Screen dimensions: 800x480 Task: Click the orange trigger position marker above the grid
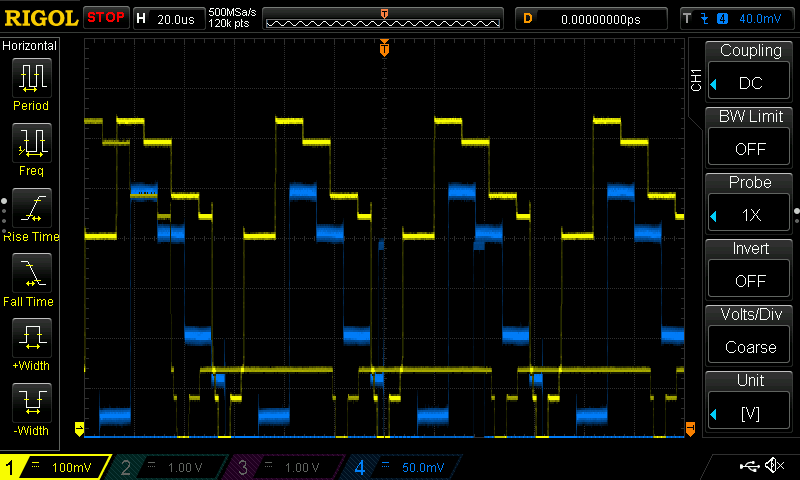point(384,48)
